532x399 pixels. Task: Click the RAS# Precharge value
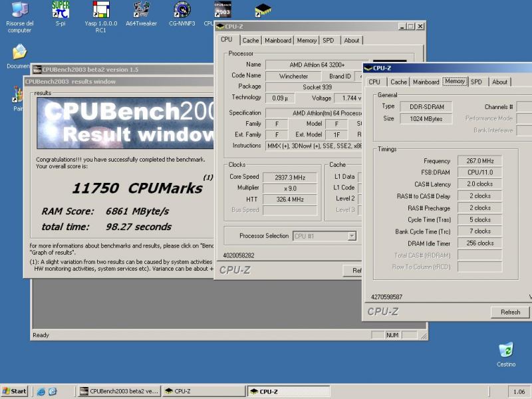[479, 208]
